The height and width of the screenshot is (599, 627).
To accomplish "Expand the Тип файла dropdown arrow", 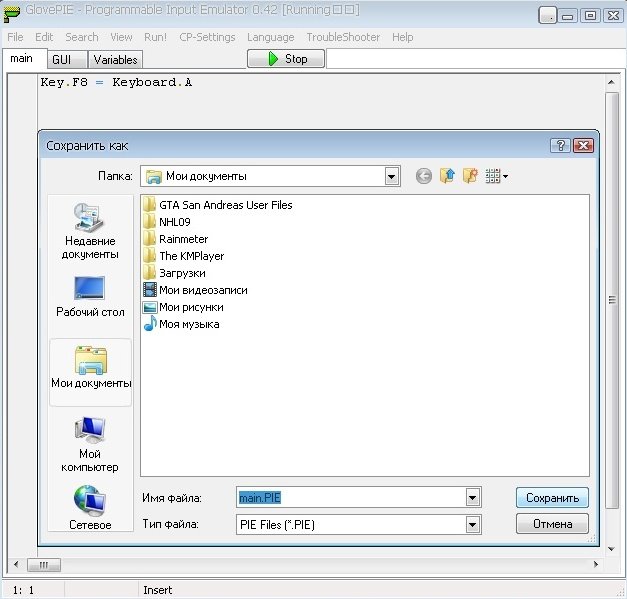I will [x=472, y=525].
